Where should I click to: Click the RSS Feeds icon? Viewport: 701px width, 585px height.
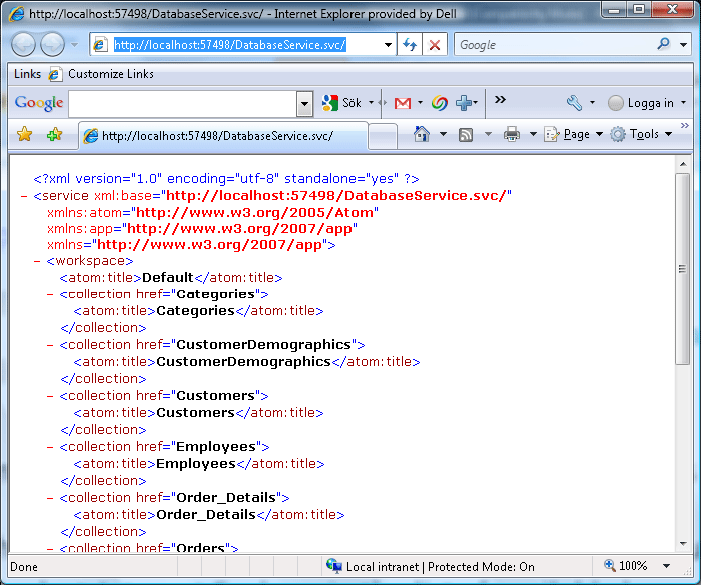(x=466, y=135)
